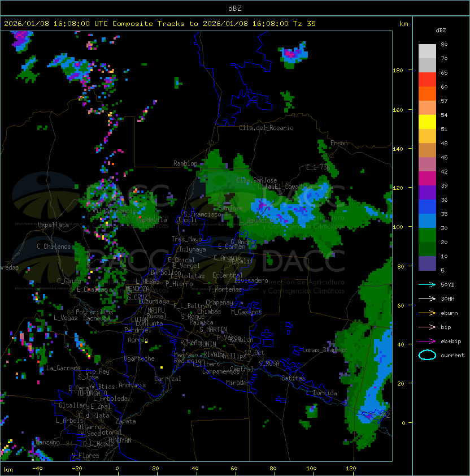
Task: Select the red 60-65 dBZ swatch
Action: pos(427,80)
